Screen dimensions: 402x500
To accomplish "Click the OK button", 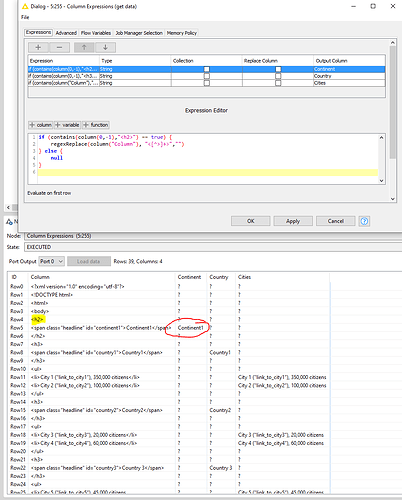I will (x=251, y=221).
